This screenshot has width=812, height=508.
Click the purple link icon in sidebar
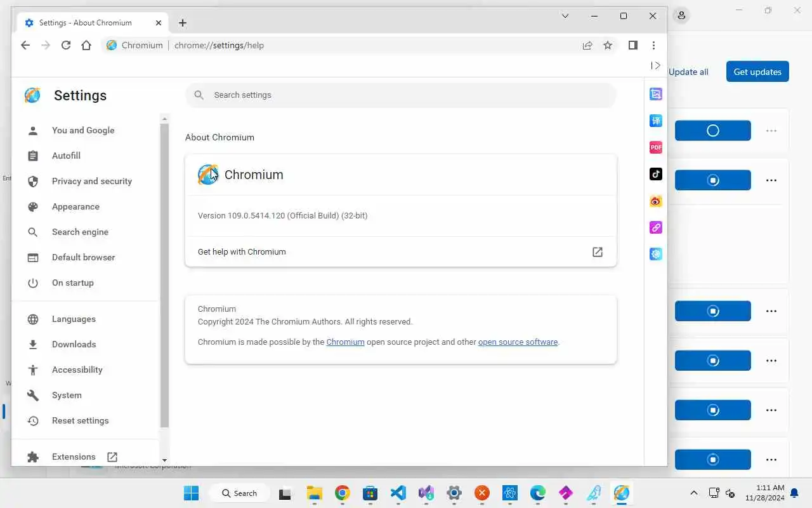[656, 227]
